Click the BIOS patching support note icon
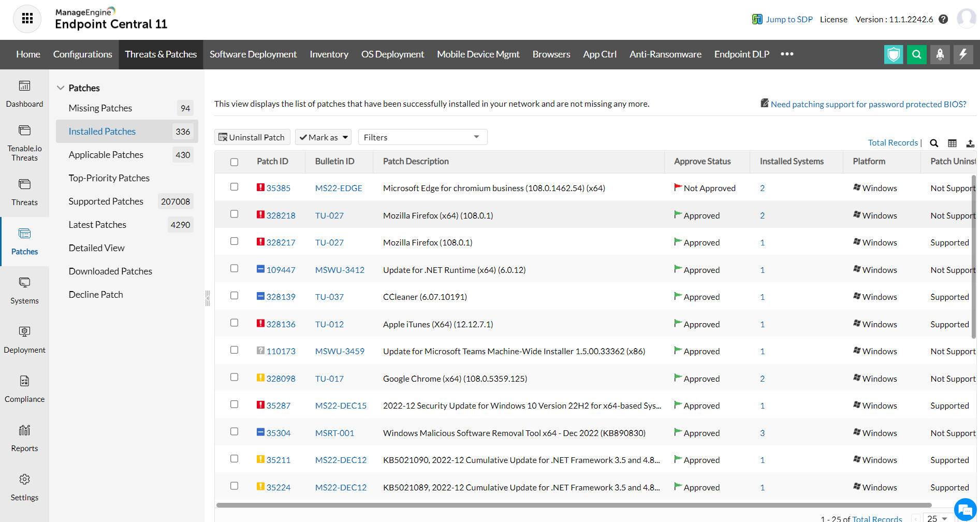 [764, 103]
